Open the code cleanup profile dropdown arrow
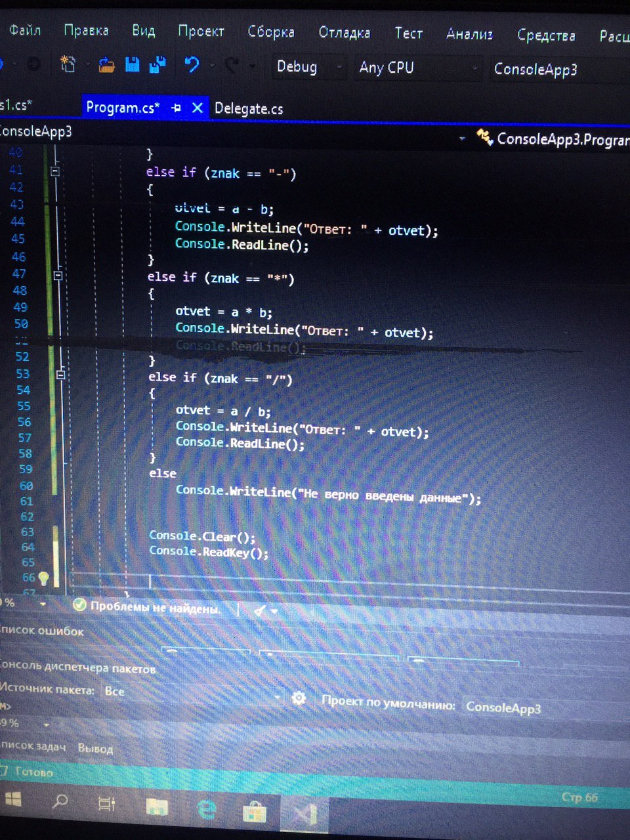630x840 pixels. (x=274, y=612)
